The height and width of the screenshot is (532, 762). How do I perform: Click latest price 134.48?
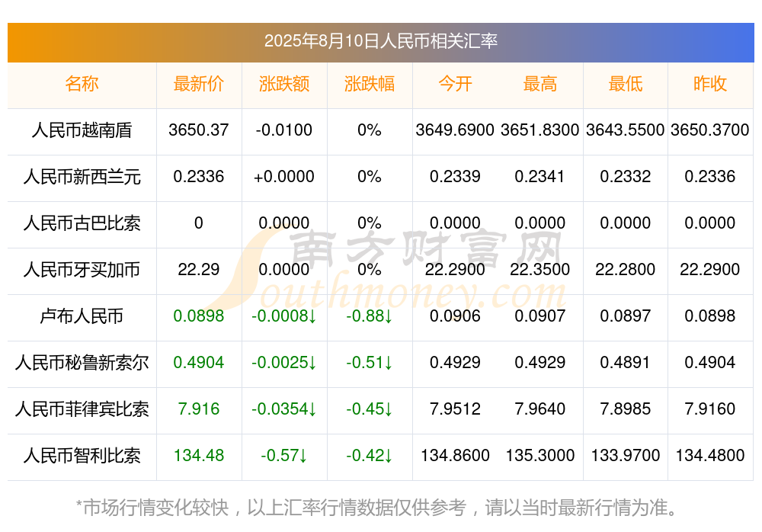pos(198,456)
